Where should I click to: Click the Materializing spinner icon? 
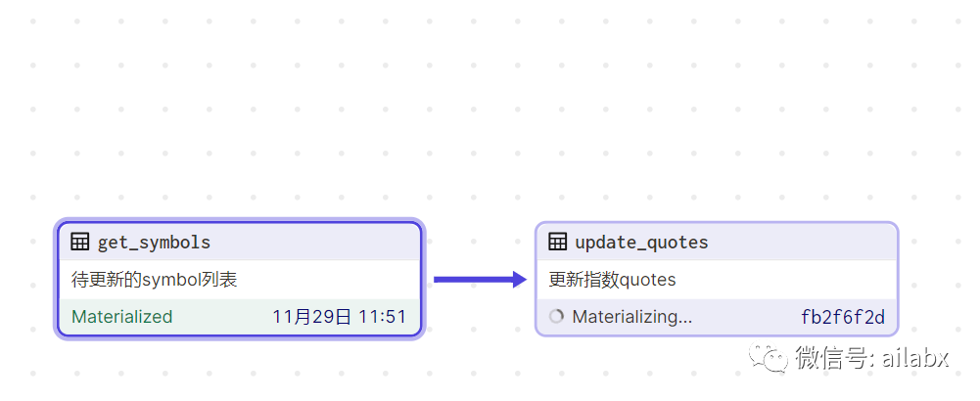pos(557,317)
